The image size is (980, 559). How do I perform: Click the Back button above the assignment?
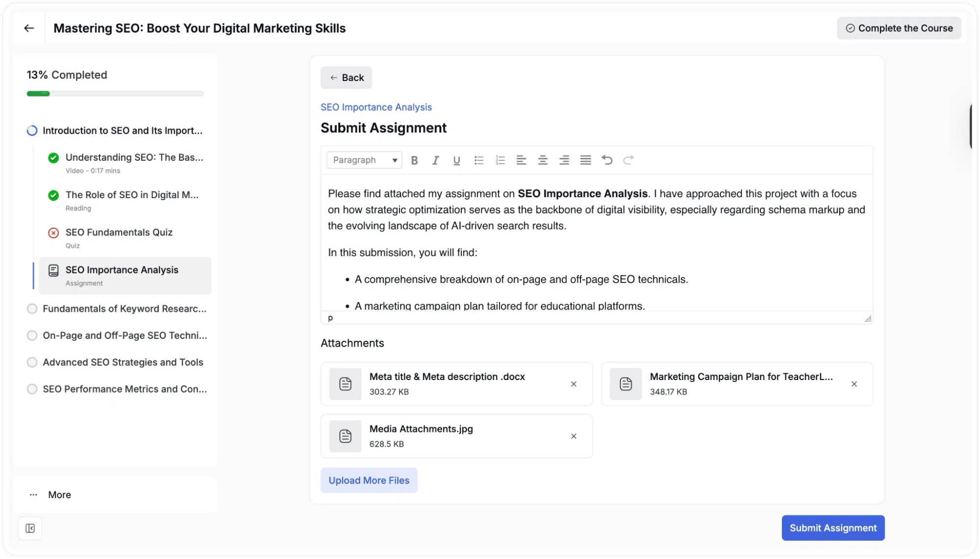pyautogui.click(x=346, y=77)
